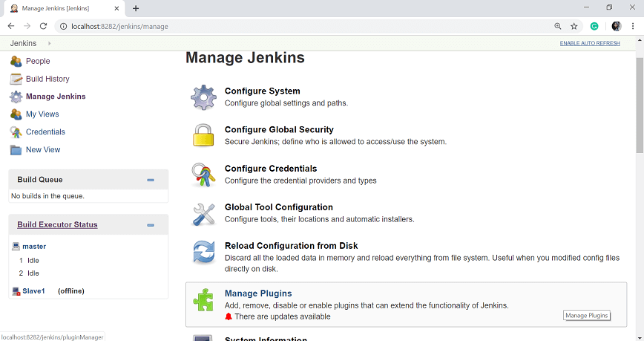Click the Configure Credentials keys icon
644x341 pixels.
[203, 175]
